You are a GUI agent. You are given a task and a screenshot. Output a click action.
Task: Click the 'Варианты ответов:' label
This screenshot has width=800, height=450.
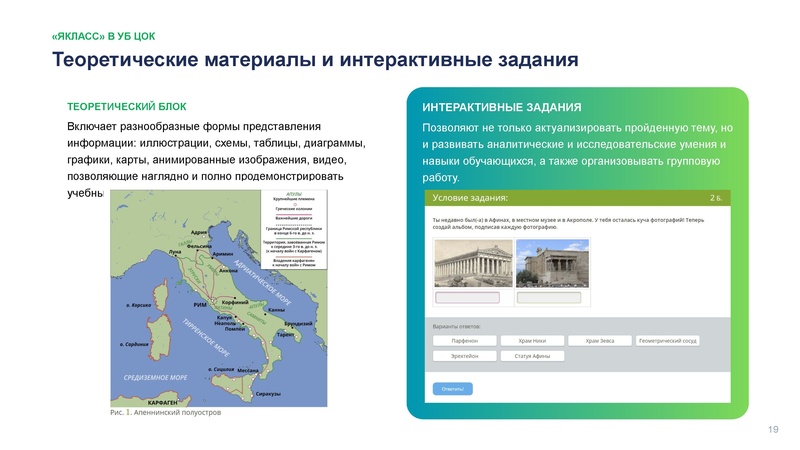[457, 327]
